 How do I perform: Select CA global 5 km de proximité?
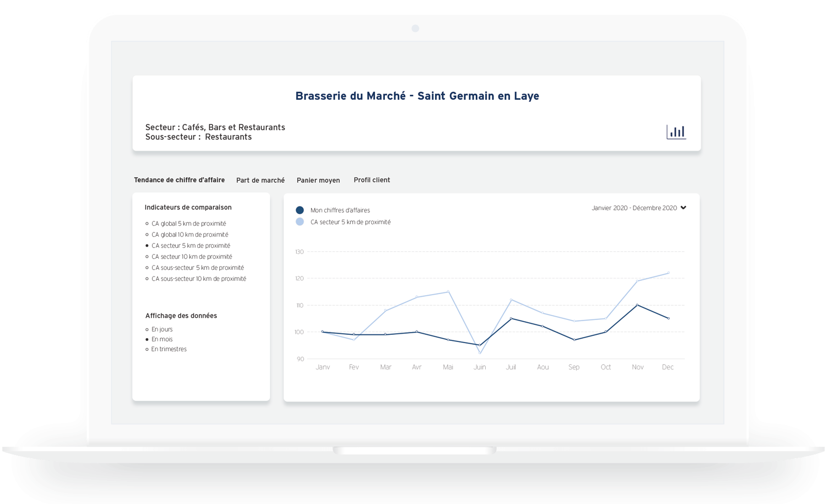tap(186, 224)
